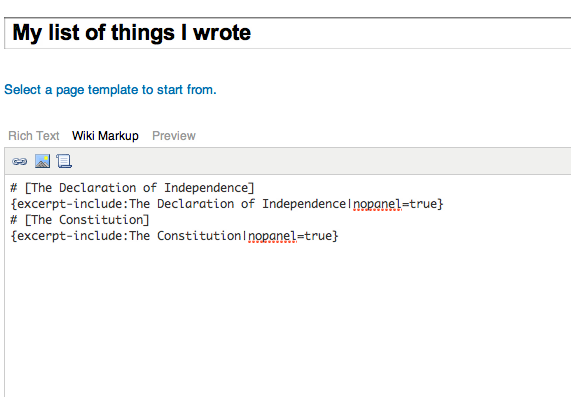Click the page title field 'My list of things I wrote'

pyautogui.click(x=287, y=33)
